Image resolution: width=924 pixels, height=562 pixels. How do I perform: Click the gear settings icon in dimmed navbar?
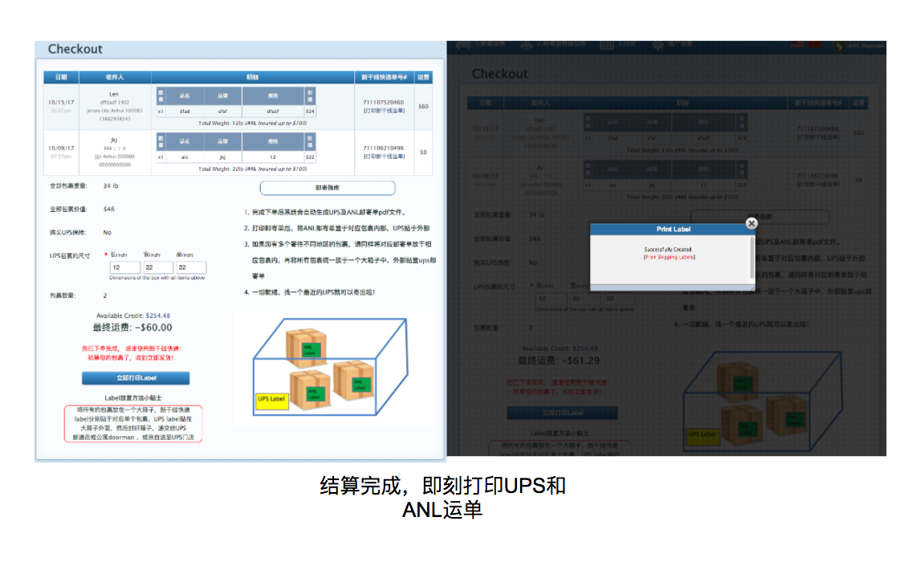click(657, 45)
